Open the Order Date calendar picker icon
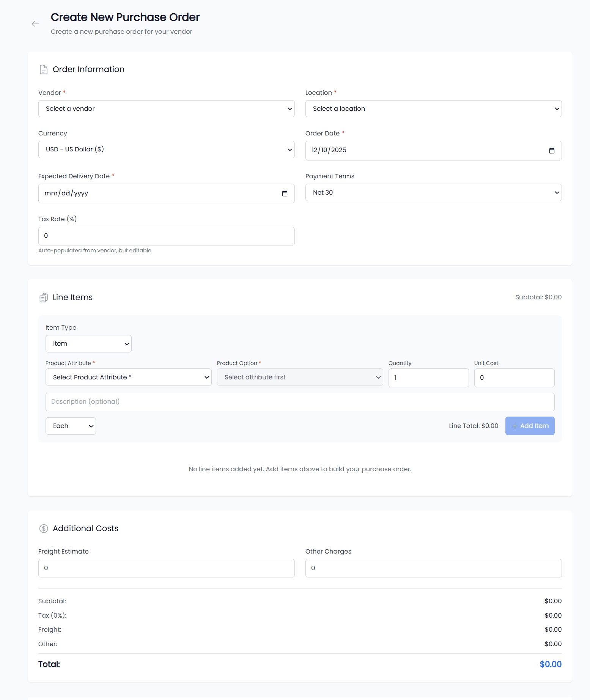Viewport: 590px width, 700px height. (x=552, y=151)
